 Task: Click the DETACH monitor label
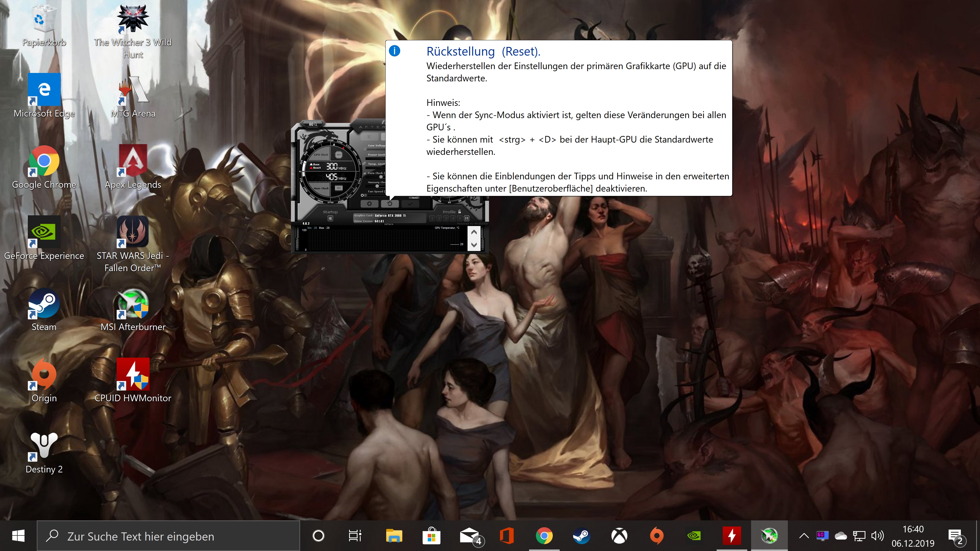389,224
